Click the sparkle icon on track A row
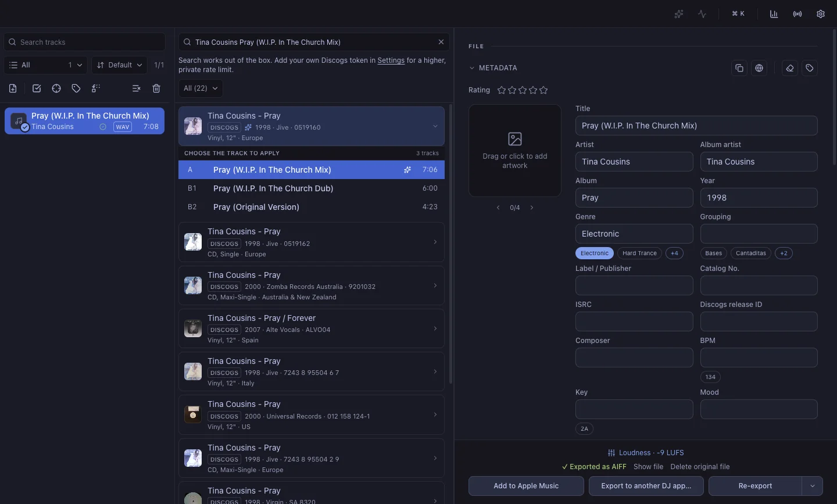Image resolution: width=837 pixels, height=504 pixels. (x=407, y=170)
